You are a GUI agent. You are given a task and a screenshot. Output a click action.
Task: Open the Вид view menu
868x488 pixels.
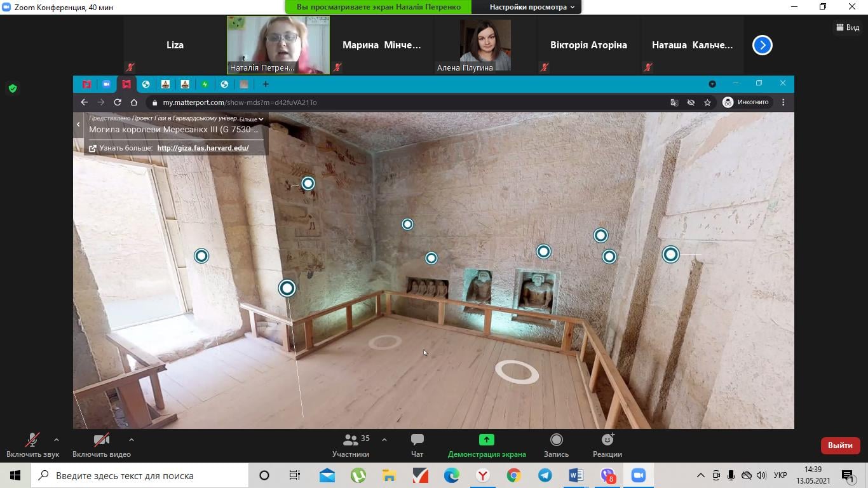[848, 27]
